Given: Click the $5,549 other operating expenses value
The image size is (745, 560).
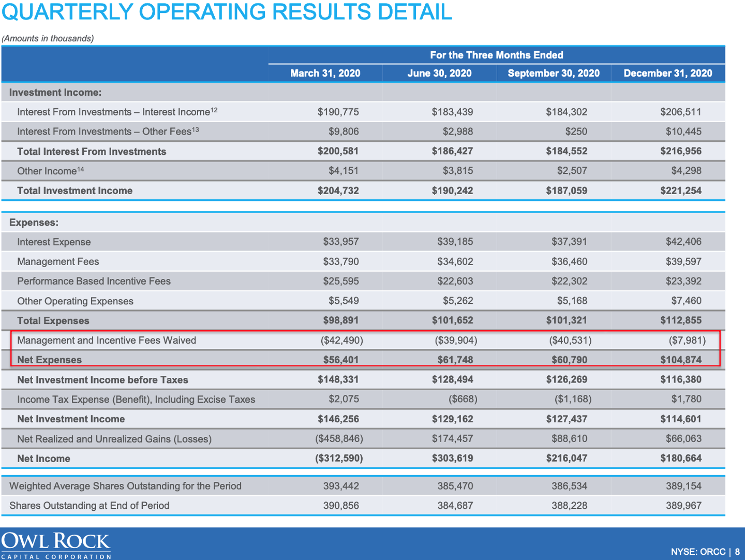Looking at the screenshot, I should tap(344, 301).
